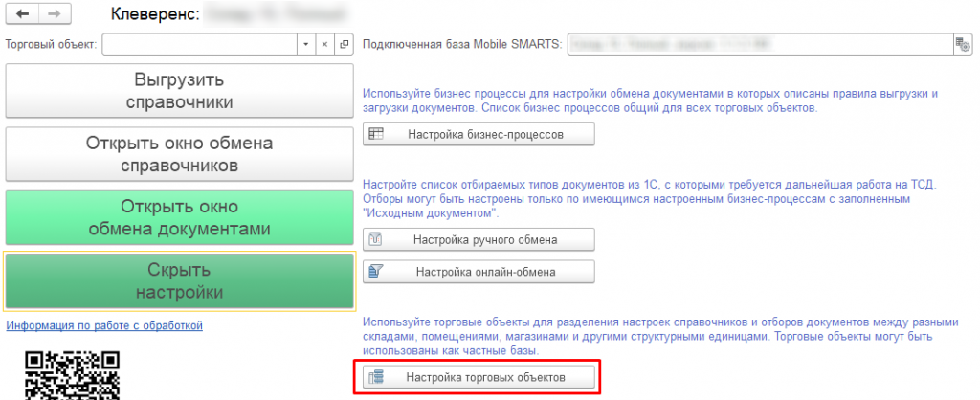Click the Подключенная база Mobile SMARTS field

pyautogui.click(x=758, y=44)
